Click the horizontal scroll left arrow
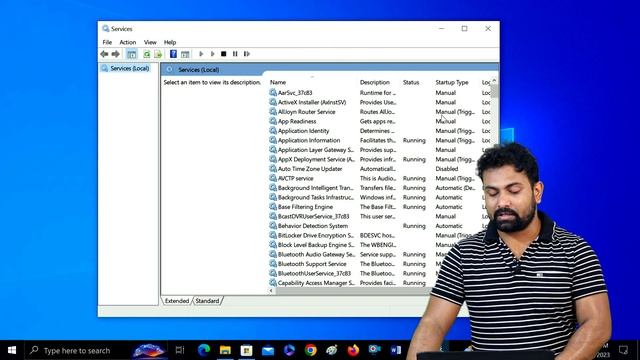 (271, 291)
